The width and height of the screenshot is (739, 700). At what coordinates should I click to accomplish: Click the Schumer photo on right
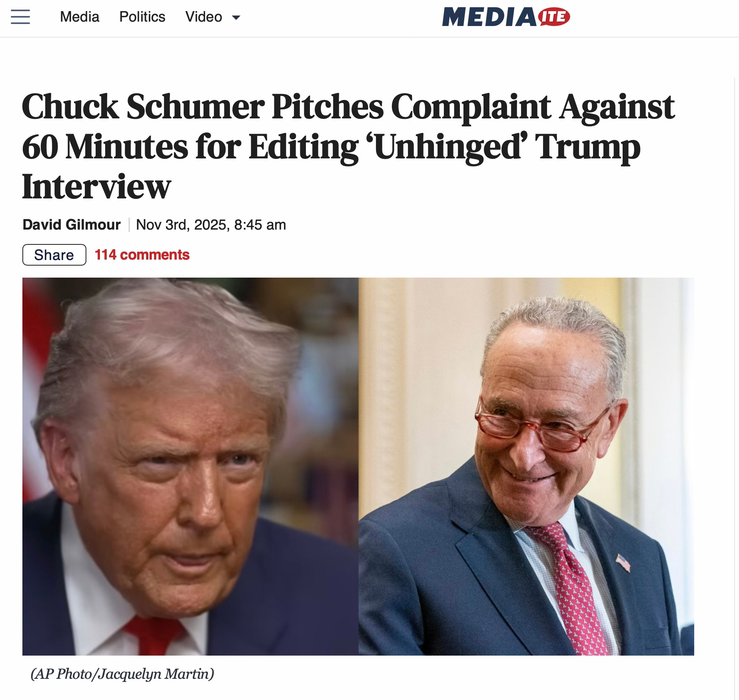coord(526,466)
